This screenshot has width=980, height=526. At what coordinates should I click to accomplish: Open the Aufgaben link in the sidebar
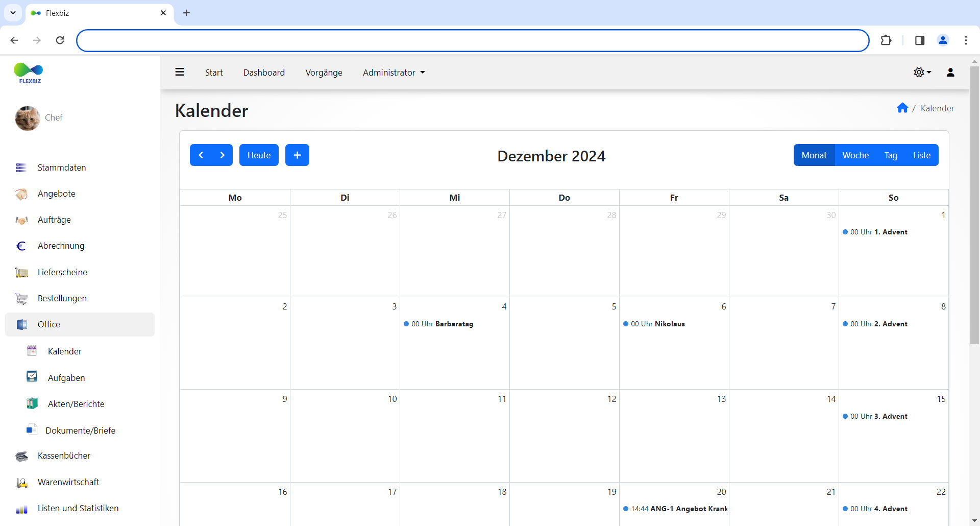pos(66,378)
